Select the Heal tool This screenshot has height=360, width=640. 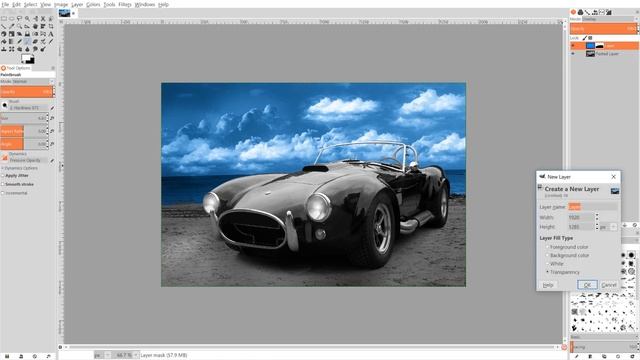[11, 49]
